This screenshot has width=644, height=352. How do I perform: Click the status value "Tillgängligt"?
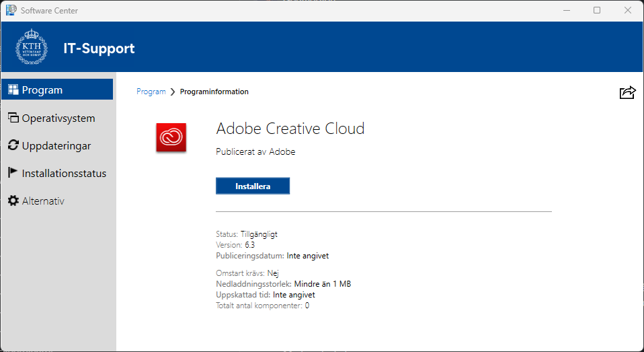[259, 234]
